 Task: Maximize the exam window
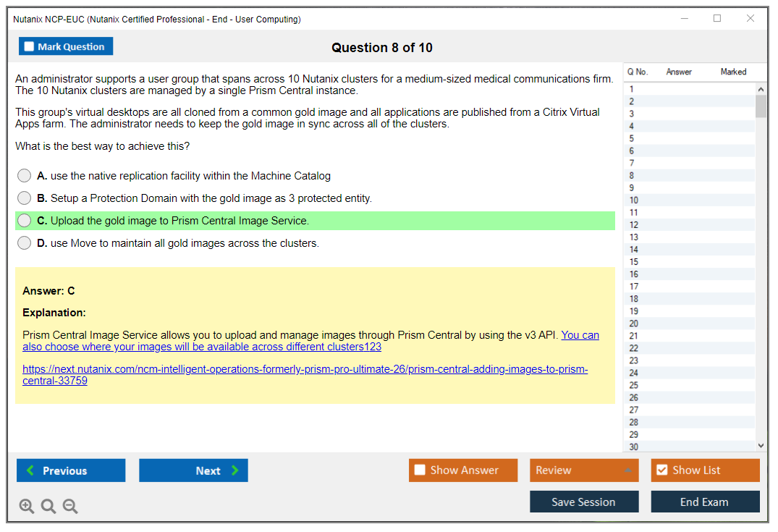[x=717, y=19]
